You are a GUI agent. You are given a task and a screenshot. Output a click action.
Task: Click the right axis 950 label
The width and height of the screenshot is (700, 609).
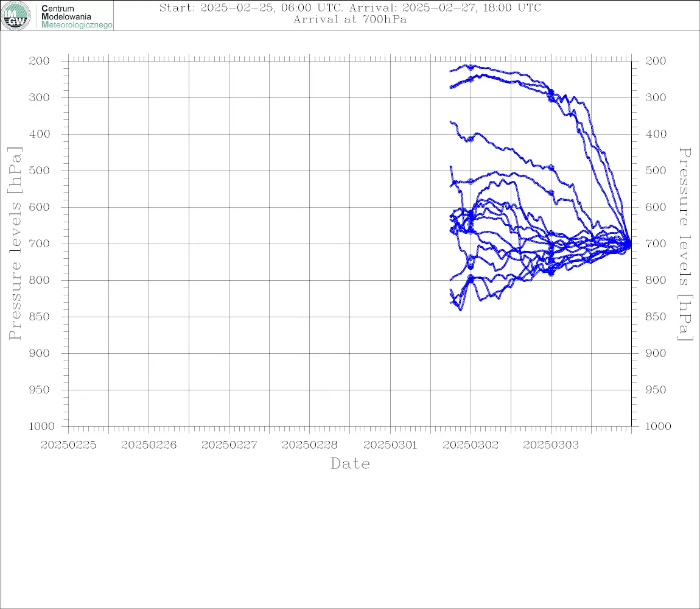click(x=656, y=390)
